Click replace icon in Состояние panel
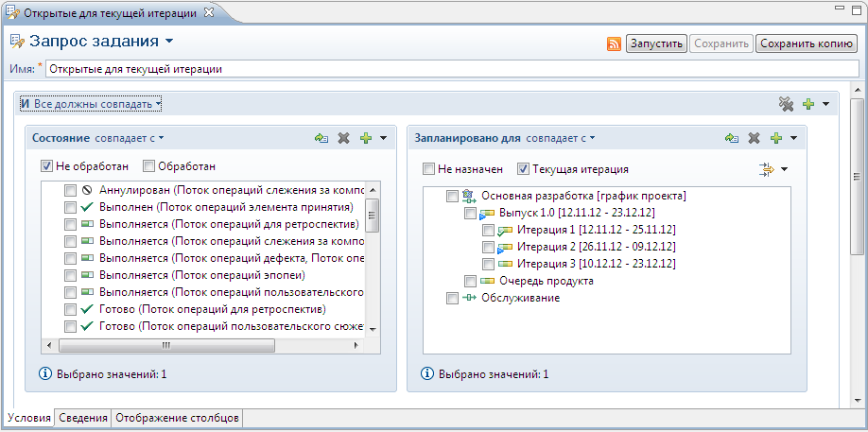Screen dimensions: 868x432 point(321,138)
